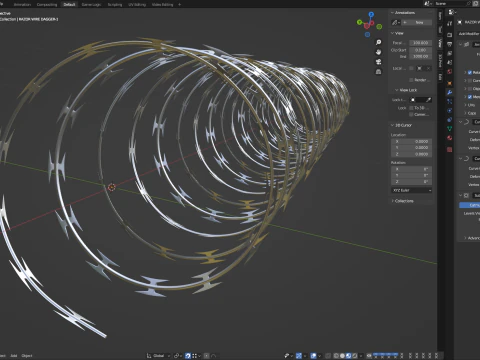
Task: Click the Focal Length value field
Action: pyautogui.click(x=421, y=43)
